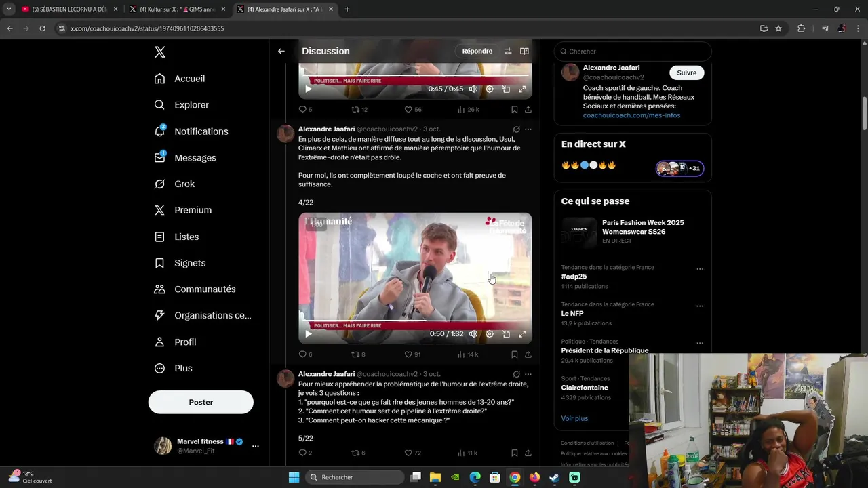This screenshot has width=868, height=488.
Task: Follow Alexandre Jaafari with Suivre
Action: (686, 73)
